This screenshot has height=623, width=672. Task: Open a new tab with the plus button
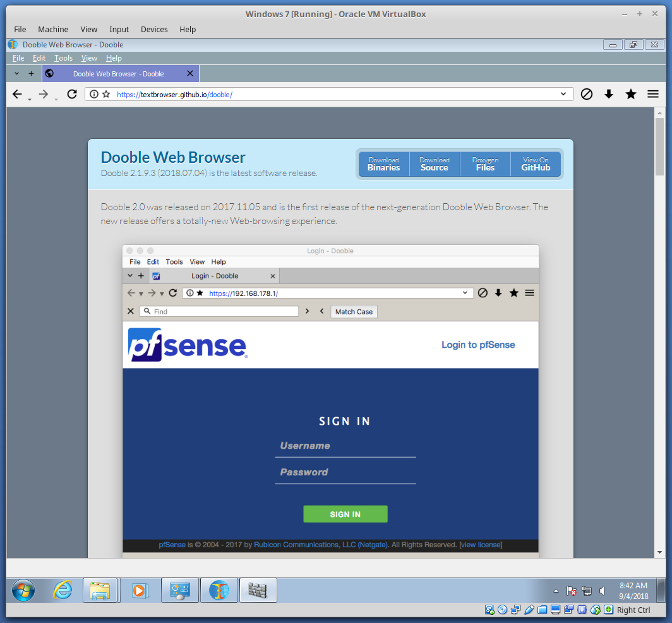click(x=32, y=74)
